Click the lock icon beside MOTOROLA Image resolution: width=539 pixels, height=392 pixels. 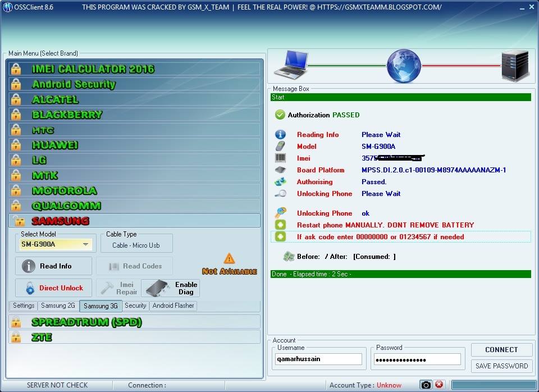tap(16, 190)
